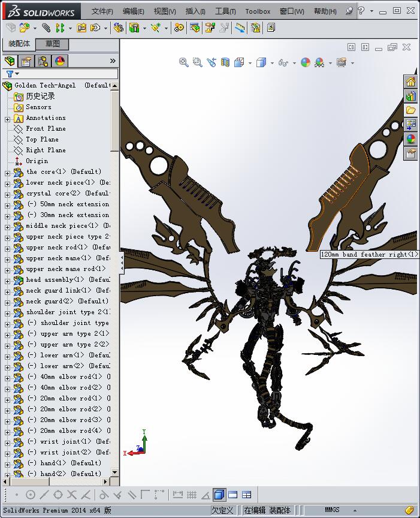Switch to the 装配体 tab
420x518 pixels.
[19, 44]
